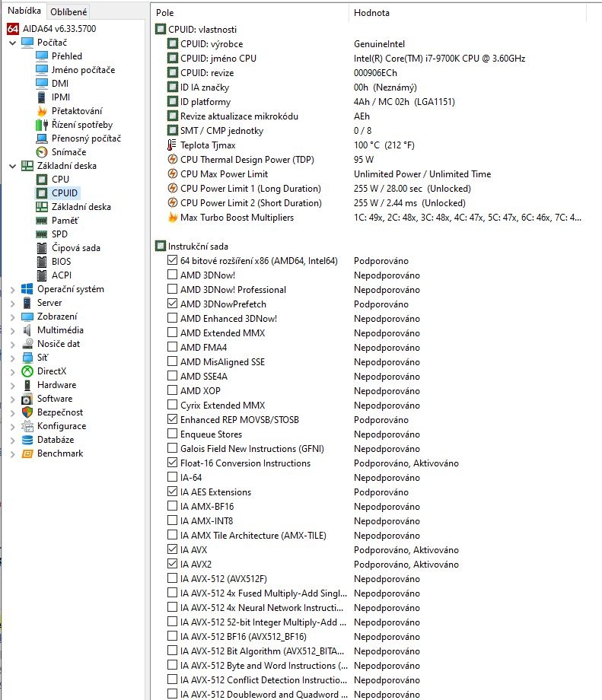Toggle the IA AVX2 checkbox
Screen dimensions: 602x700
coord(172,565)
